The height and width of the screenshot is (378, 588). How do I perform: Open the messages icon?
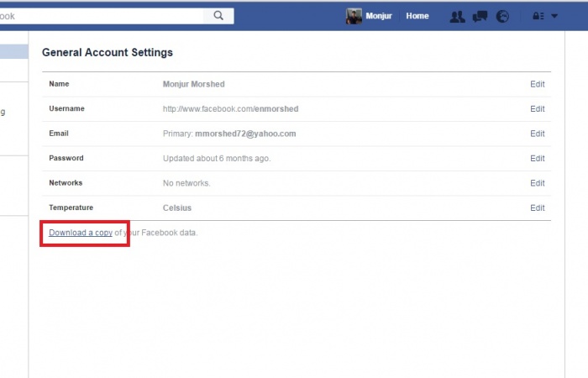pos(480,17)
